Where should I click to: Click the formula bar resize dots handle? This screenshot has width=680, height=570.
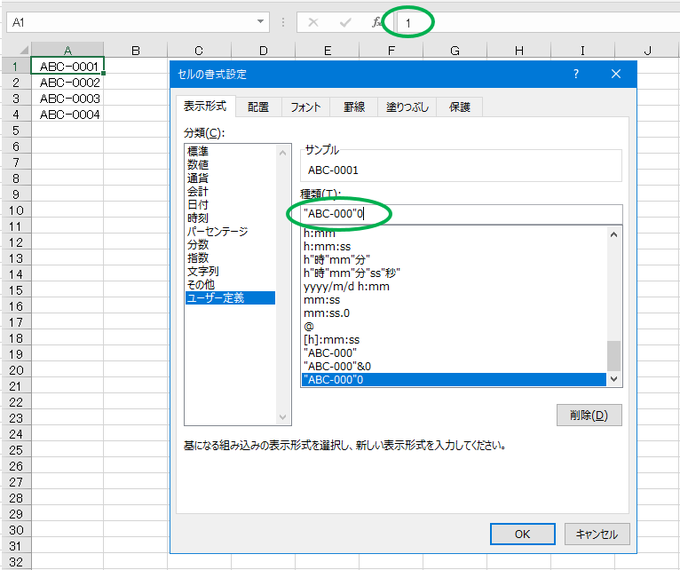[x=283, y=22]
